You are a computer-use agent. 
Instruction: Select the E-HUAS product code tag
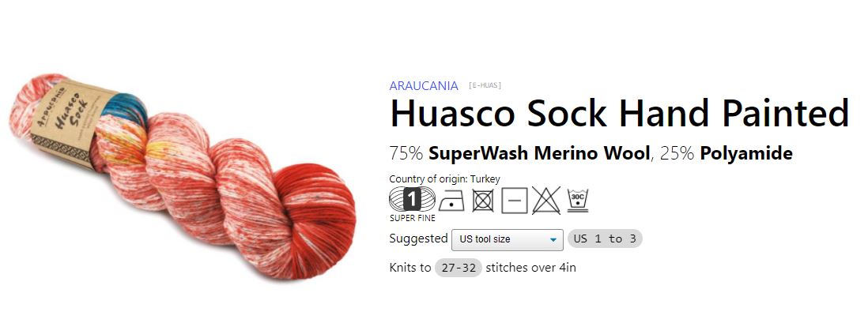pos(485,85)
